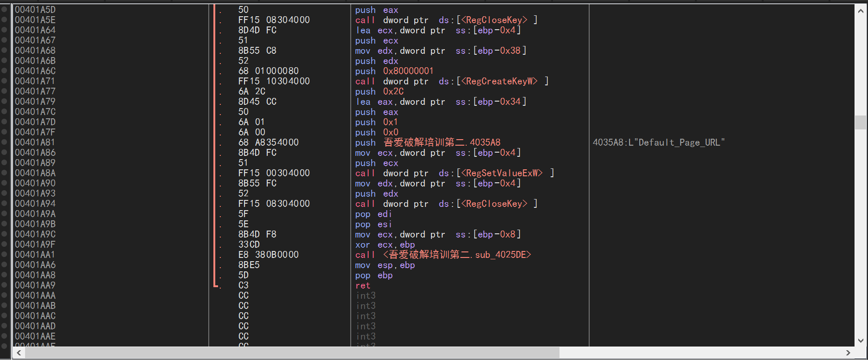Select the mov edx,[ebp-0x38] instruction
This screenshot has width=868, height=360.
click(x=441, y=51)
